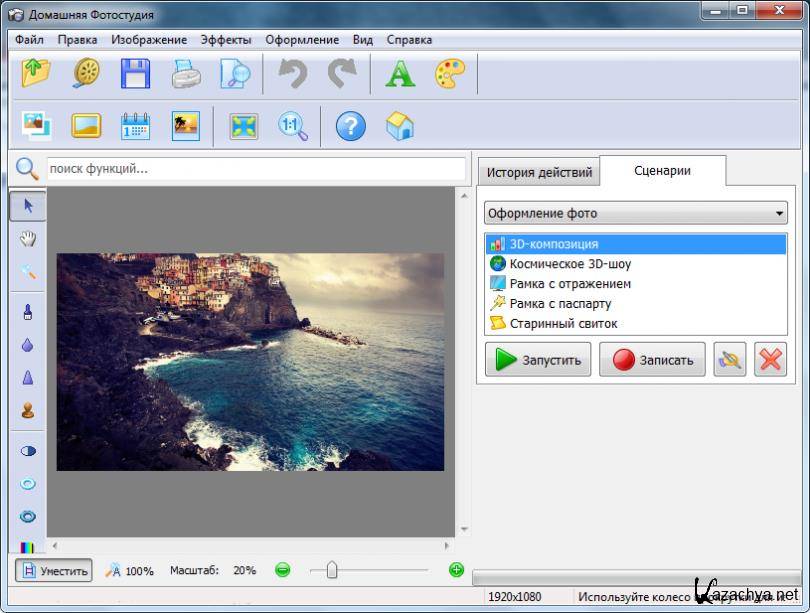810x613 pixels.
Task: Click the поиск функций search field
Action: coord(255,169)
